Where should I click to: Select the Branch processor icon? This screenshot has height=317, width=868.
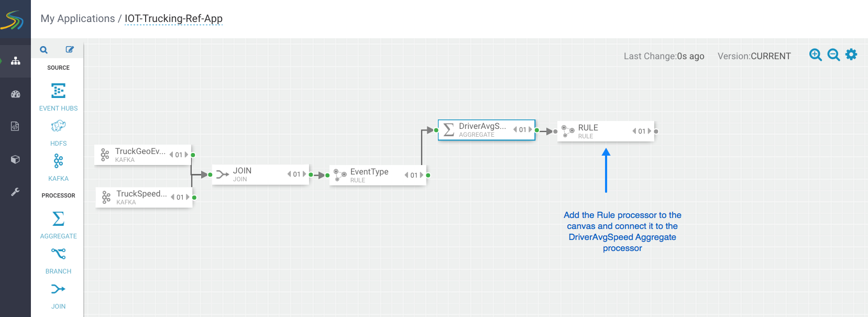(x=58, y=254)
